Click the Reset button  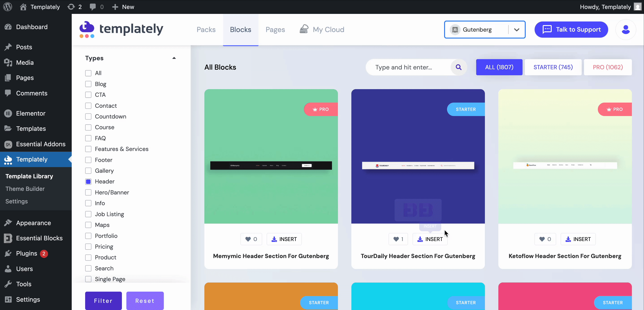pyautogui.click(x=145, y=301)
